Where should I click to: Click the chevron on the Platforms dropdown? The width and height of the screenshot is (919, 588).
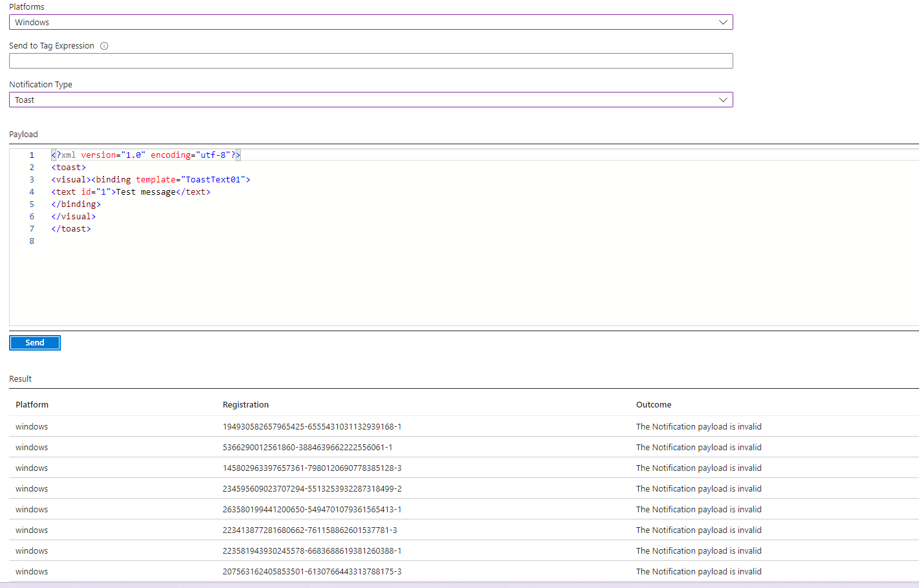pyautogui.click(x=723, y=22)
